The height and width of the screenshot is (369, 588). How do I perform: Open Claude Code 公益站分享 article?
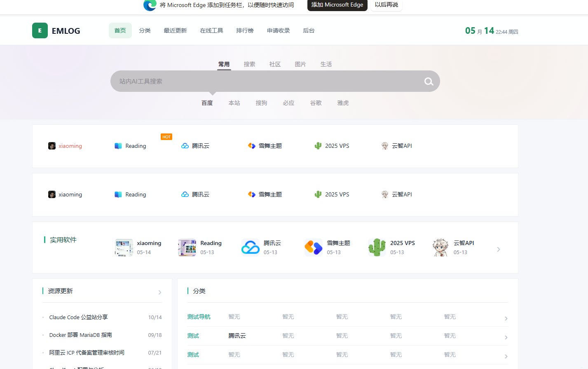click(79, 317)
